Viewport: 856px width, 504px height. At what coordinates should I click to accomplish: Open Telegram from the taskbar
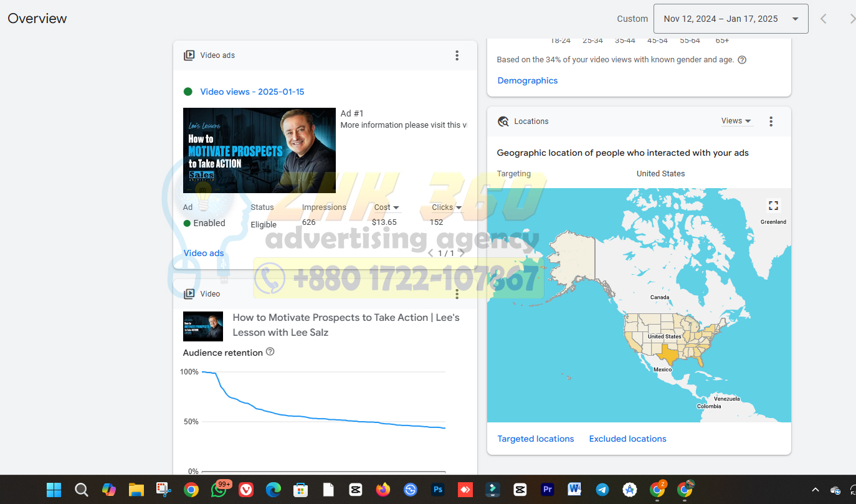(602, 490)
